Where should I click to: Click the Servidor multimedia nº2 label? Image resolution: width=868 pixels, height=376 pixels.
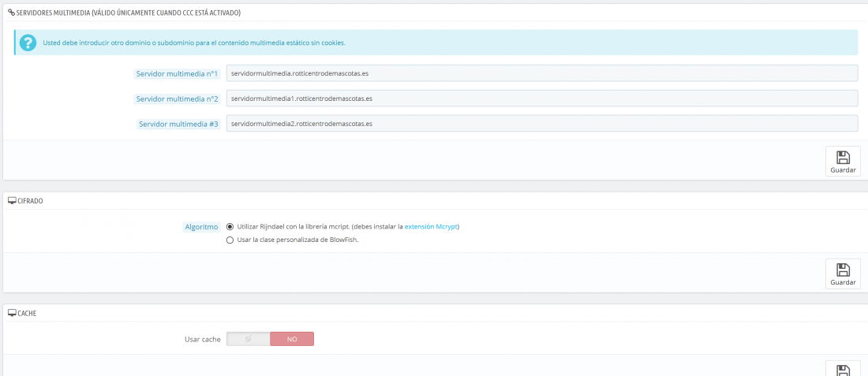pyautogui.click(x=177, y=99)
